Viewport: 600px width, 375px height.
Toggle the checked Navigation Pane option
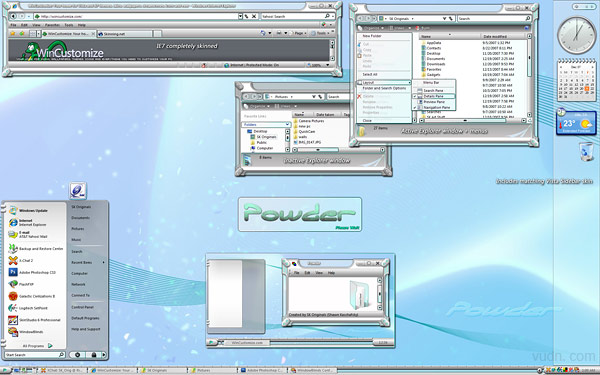tap(434, 108)
